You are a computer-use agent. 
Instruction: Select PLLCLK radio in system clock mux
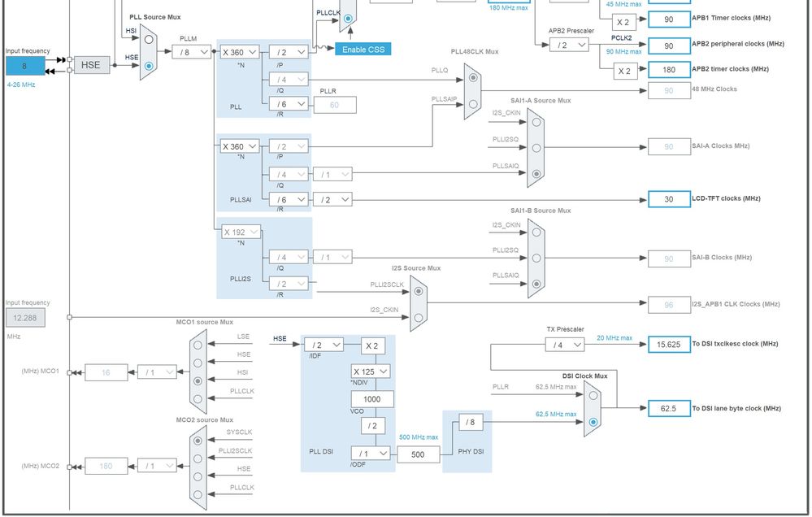tap(348, 18)
